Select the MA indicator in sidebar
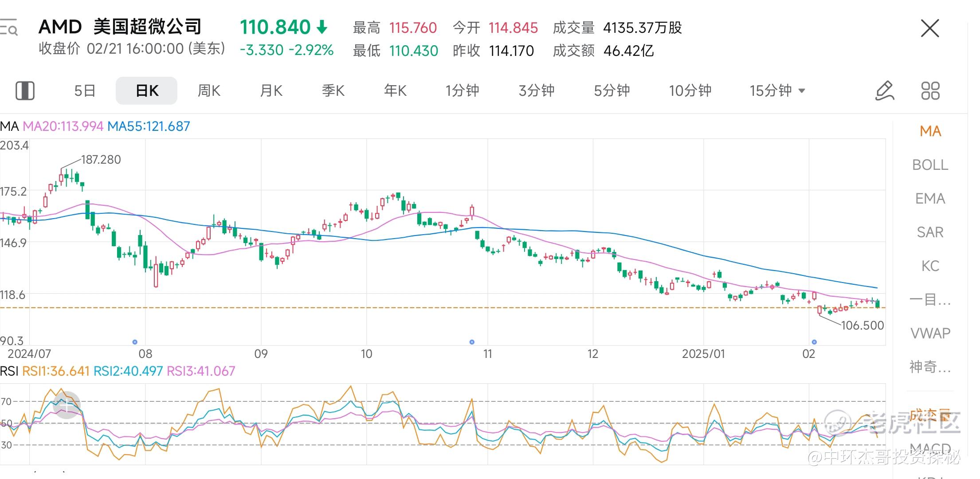The width and height of the screenshot is (980, 479). (x=930, y=131)
